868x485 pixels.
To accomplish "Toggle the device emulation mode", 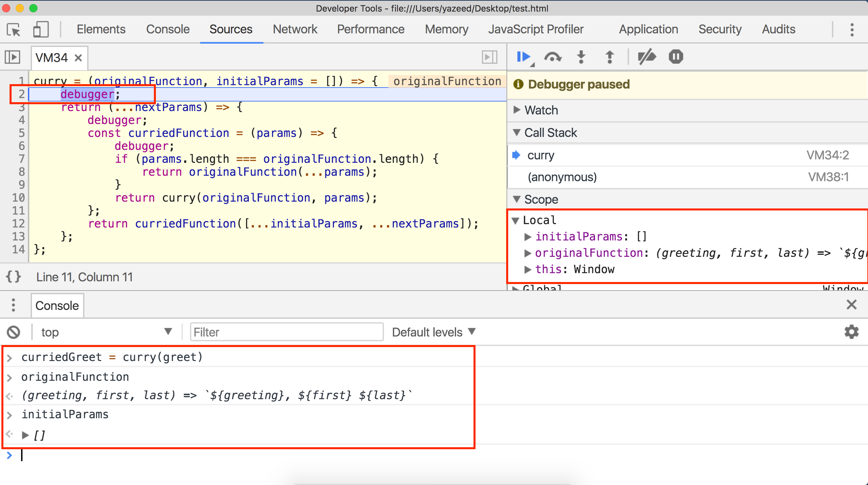I will click(41, 30).
